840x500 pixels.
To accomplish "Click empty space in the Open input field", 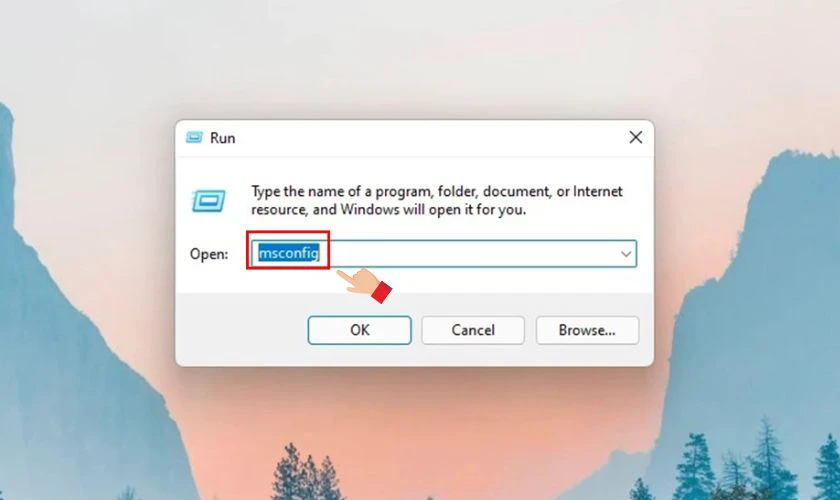I will (471, 254).
